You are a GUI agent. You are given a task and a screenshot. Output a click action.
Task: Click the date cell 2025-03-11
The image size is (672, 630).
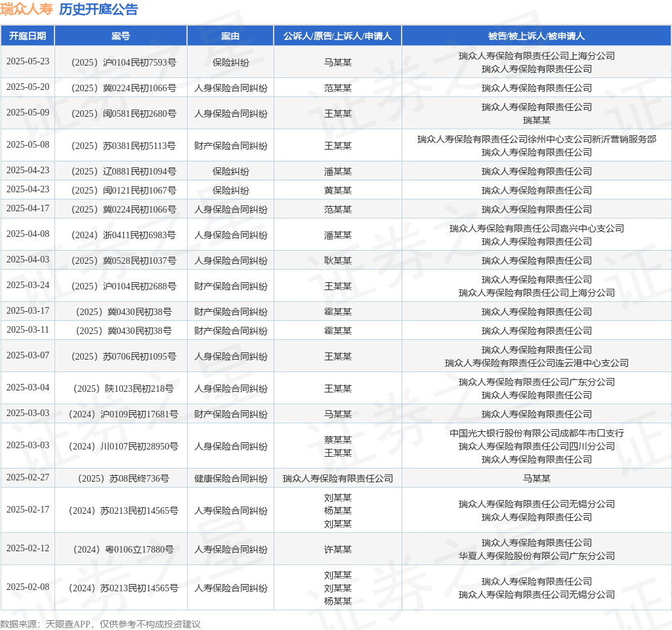28,330
